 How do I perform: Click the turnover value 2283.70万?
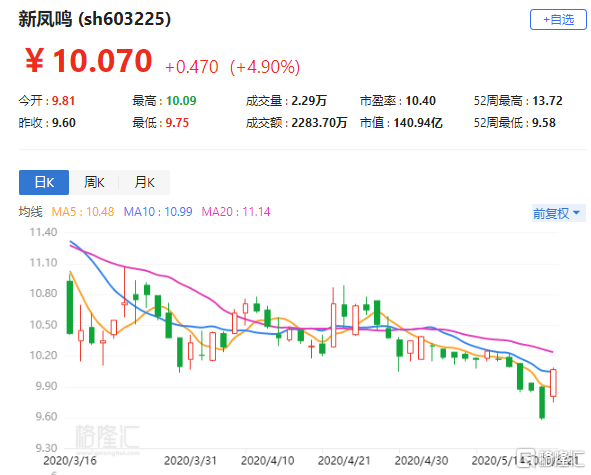tap(319, 123)
